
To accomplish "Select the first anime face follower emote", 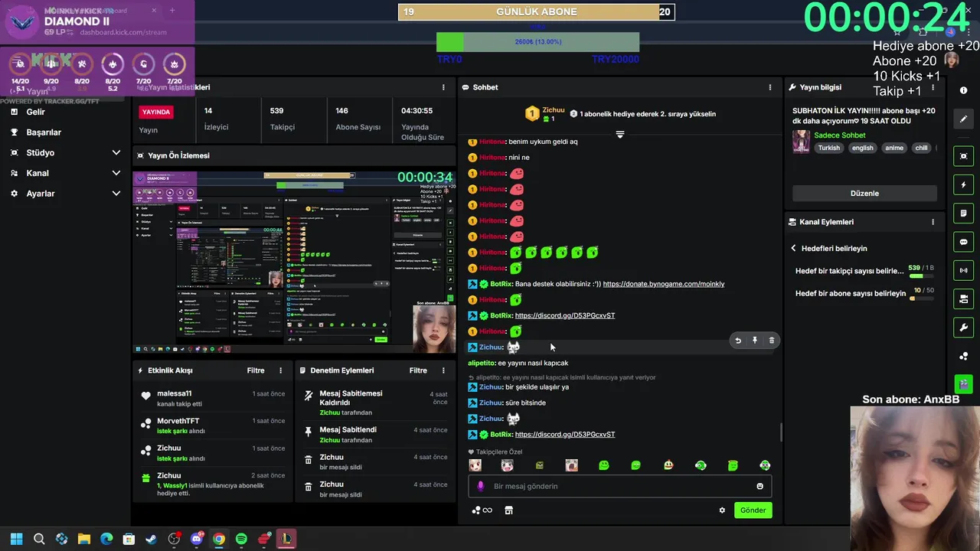I will click(475, 465).
